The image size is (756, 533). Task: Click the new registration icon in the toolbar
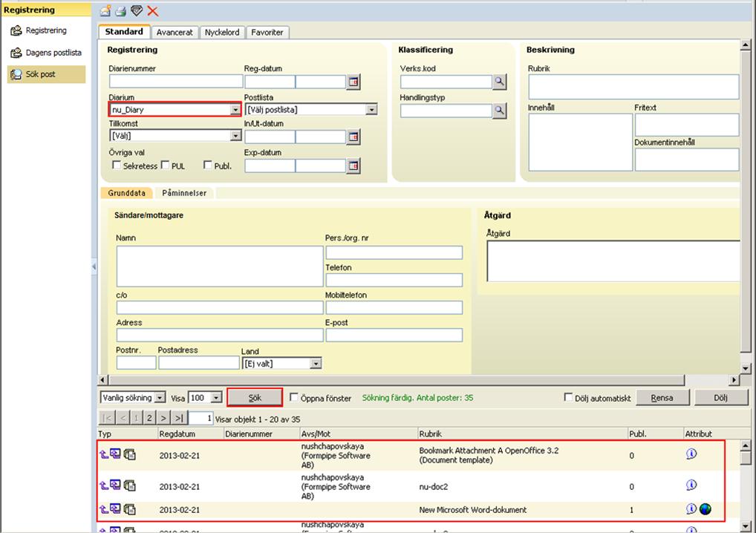[x=105, y=10]
